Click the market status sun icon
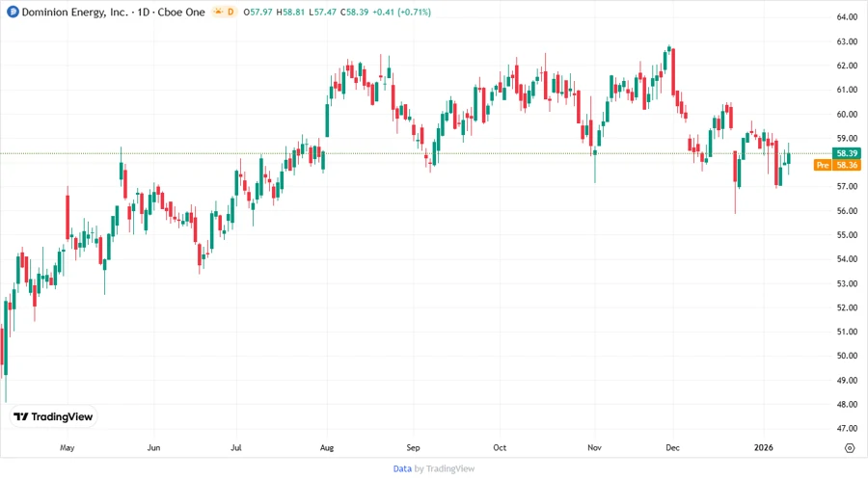Image resolution: width=868 pixels, height=480 pixels. (x=218, y=12)
